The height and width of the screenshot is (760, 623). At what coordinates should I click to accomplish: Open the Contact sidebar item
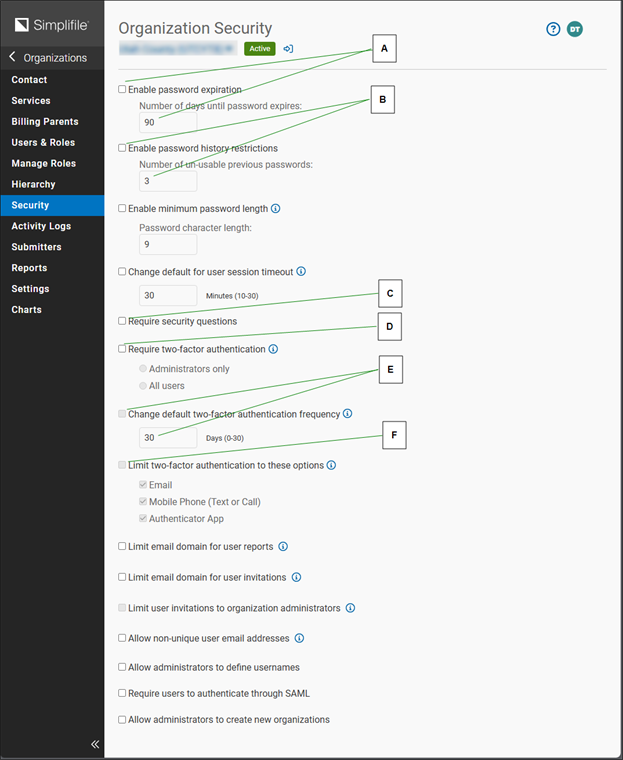pyautogui.click(x=52, y=80)
